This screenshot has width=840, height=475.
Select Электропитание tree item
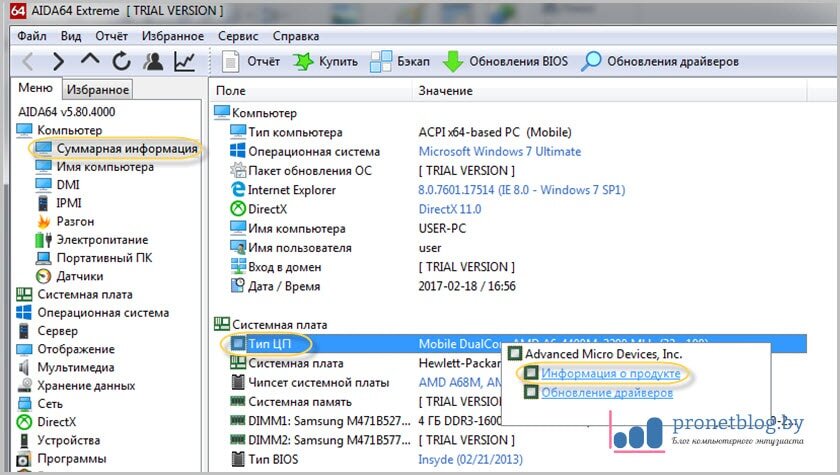coord(92,239)
